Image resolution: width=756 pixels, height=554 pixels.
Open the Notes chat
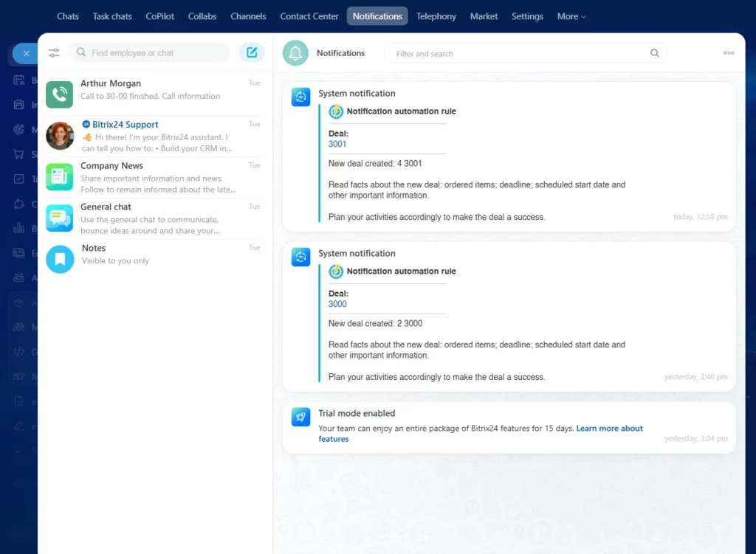(x=154, y=259)
